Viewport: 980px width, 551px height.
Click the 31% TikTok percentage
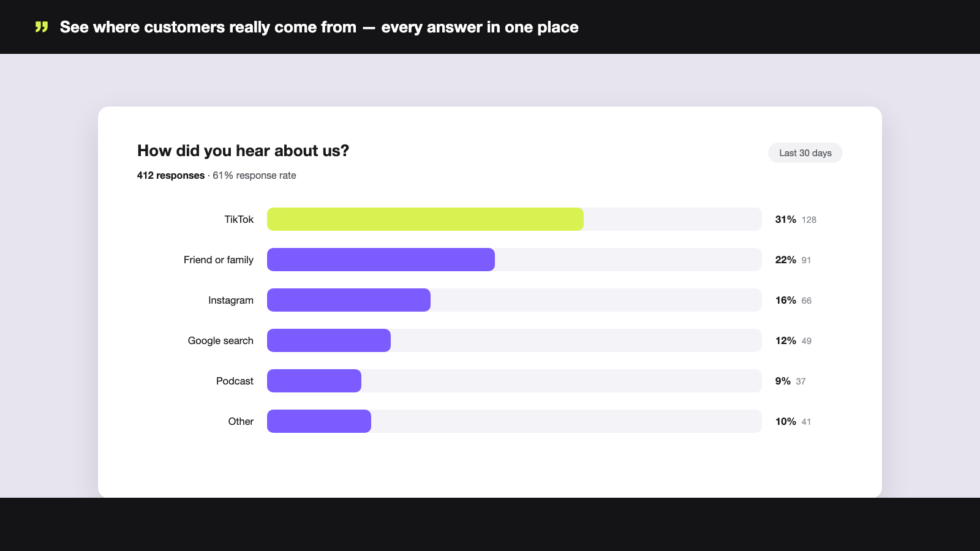(785, 219)
